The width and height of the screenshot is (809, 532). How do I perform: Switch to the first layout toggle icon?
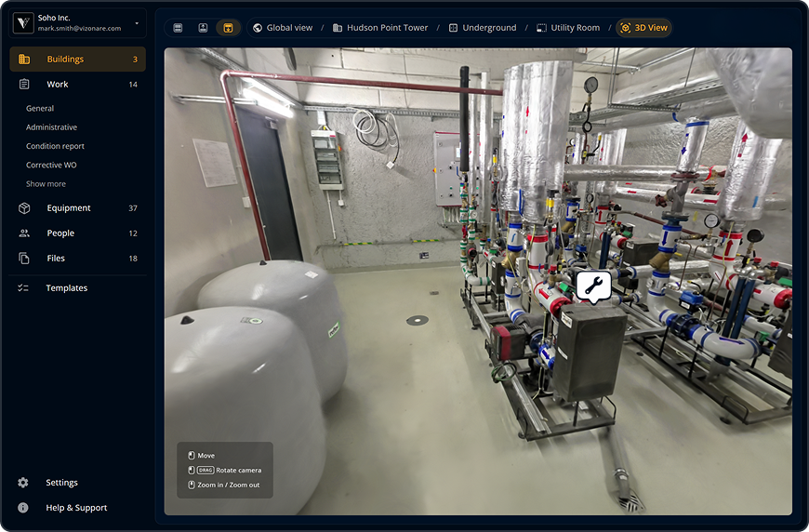point(178,28)
